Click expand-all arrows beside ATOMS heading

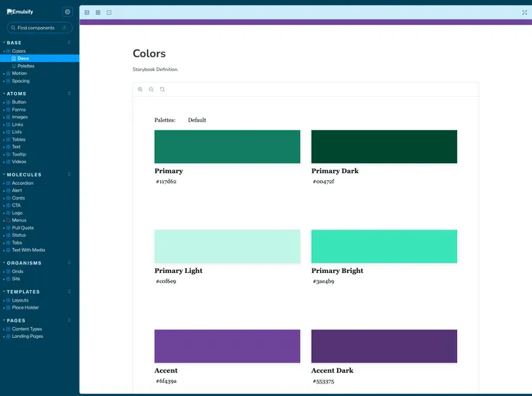(x=70, y=94)
